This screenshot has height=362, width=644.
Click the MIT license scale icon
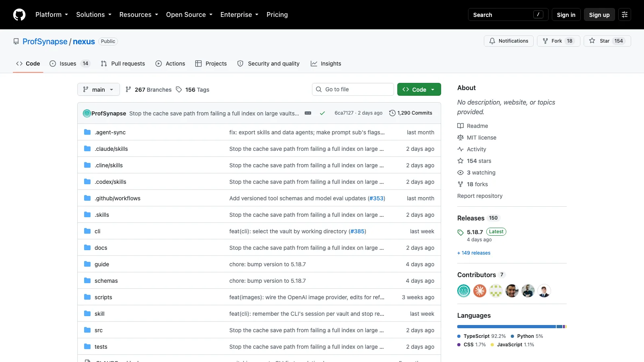460,138
